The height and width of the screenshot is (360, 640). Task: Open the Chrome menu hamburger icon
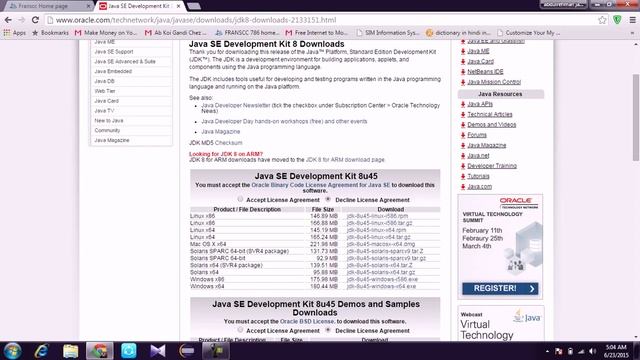tap(632, 20)
